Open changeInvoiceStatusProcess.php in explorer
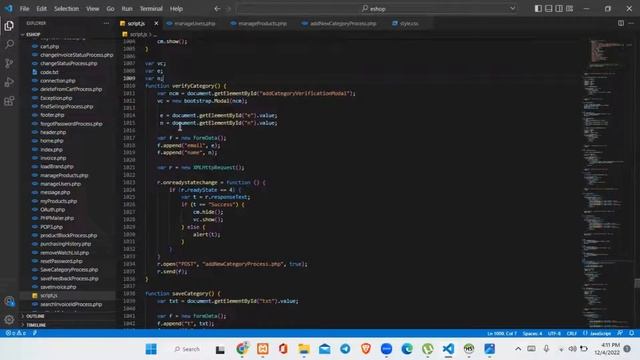 (x=76, y=55)
